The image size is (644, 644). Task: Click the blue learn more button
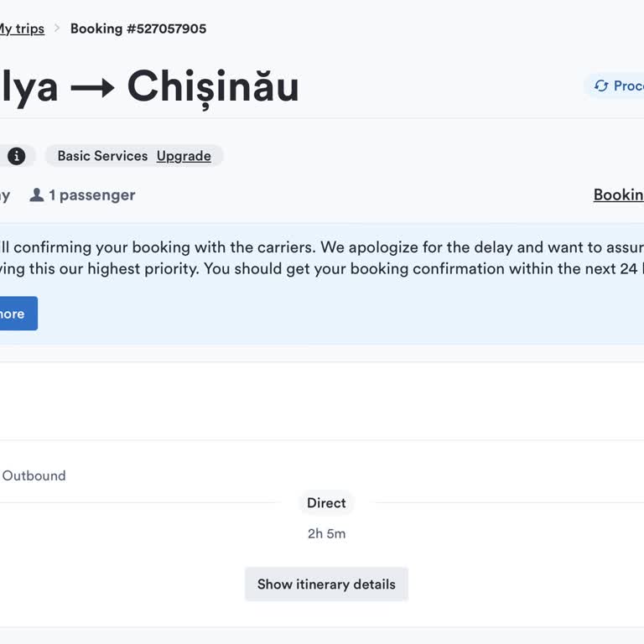18,314
